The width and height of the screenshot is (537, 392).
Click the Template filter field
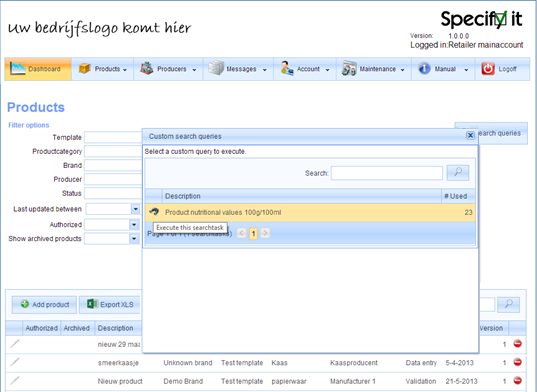click(x=113, y=137)
